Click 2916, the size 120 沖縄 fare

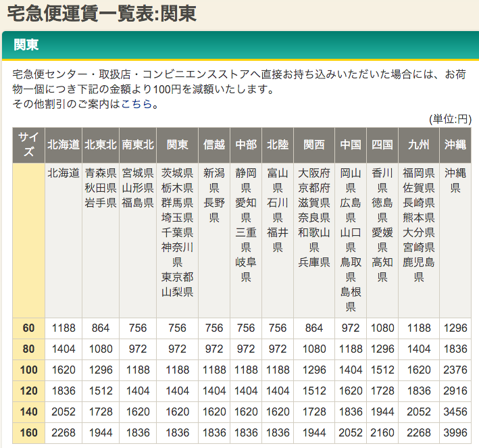[x=455, y=391]
